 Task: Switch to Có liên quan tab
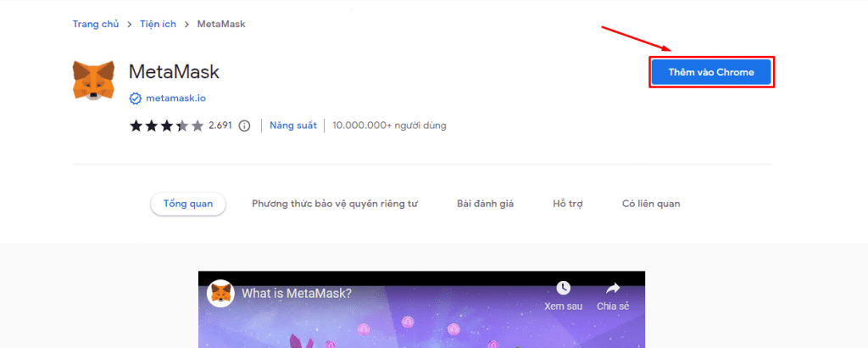[651, 204]
